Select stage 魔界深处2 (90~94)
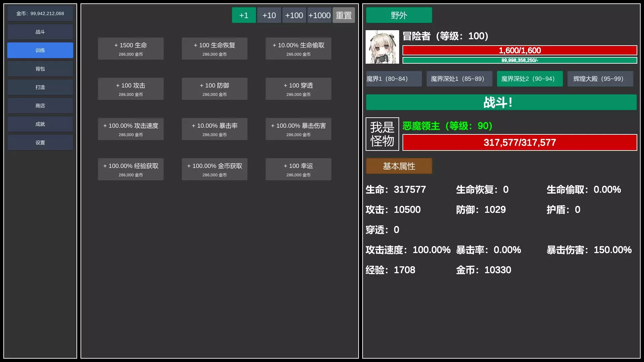Screen dimensions: 644x362 coord(529,79)
